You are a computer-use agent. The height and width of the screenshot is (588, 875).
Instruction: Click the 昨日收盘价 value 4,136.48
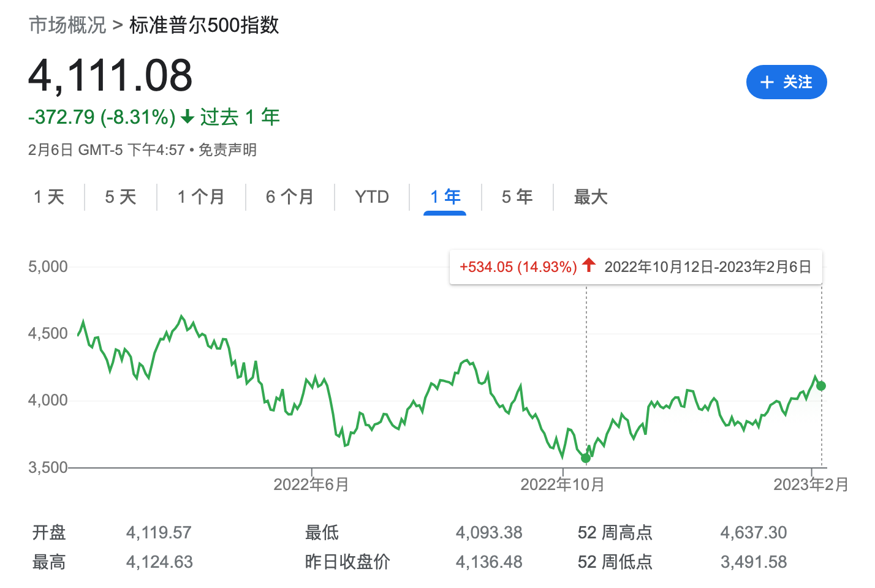(x=489, y=562)
